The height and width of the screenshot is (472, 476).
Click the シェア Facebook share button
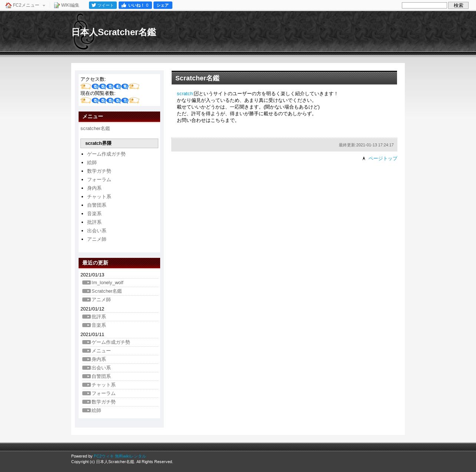pos(163,5)
